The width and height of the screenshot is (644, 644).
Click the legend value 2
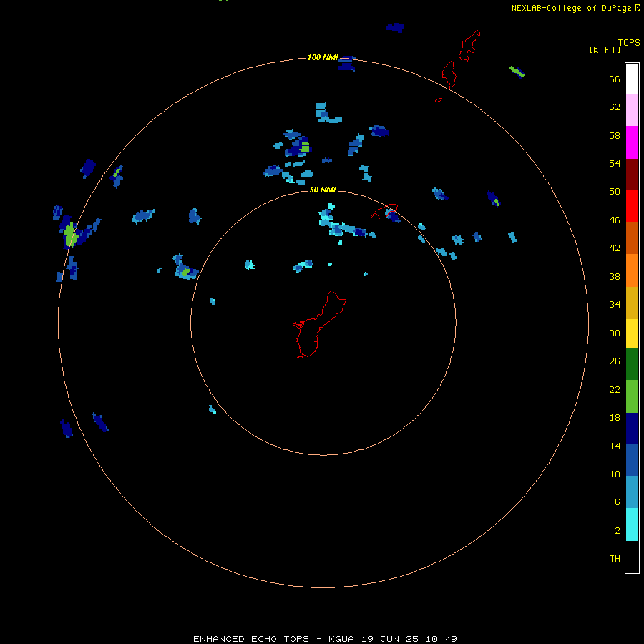tap(617, 531)
